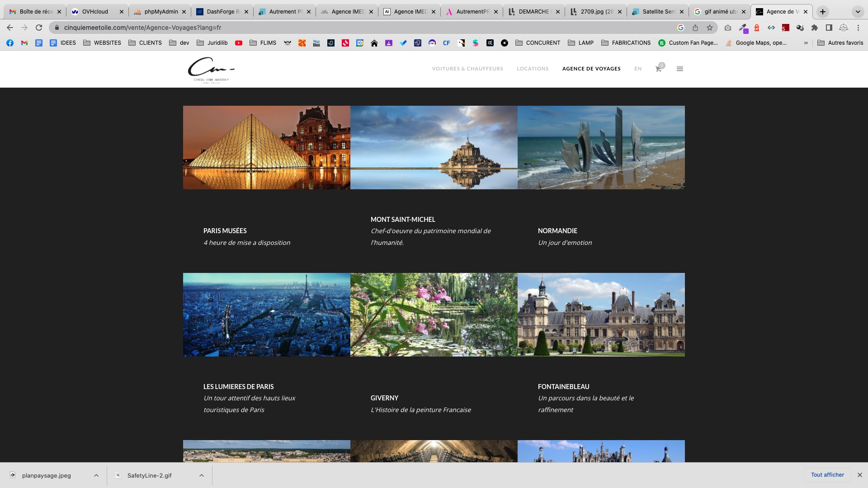Open the shopping cart icon
Screen dimensions: 868x488
[x=658, y=69]
